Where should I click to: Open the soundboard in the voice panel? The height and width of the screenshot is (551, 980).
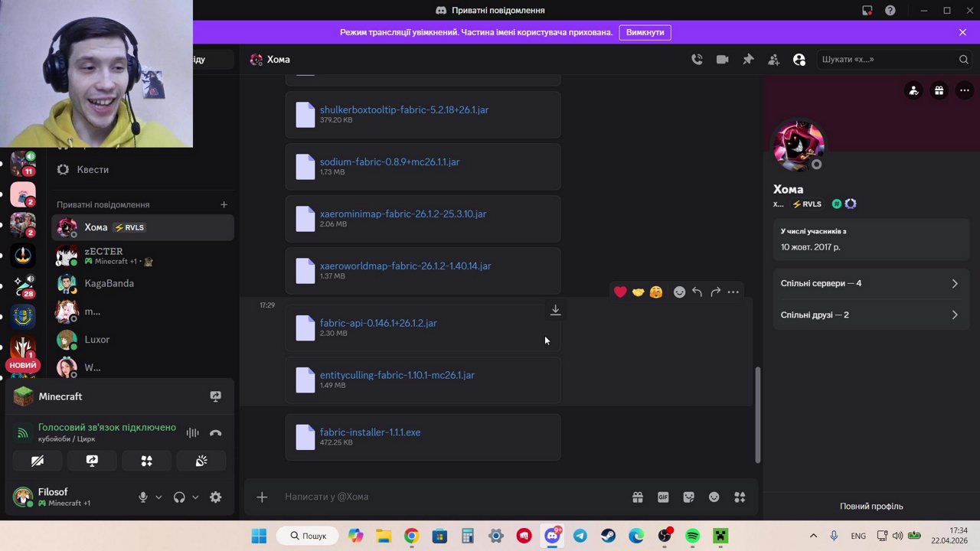[x=201, y=461]
